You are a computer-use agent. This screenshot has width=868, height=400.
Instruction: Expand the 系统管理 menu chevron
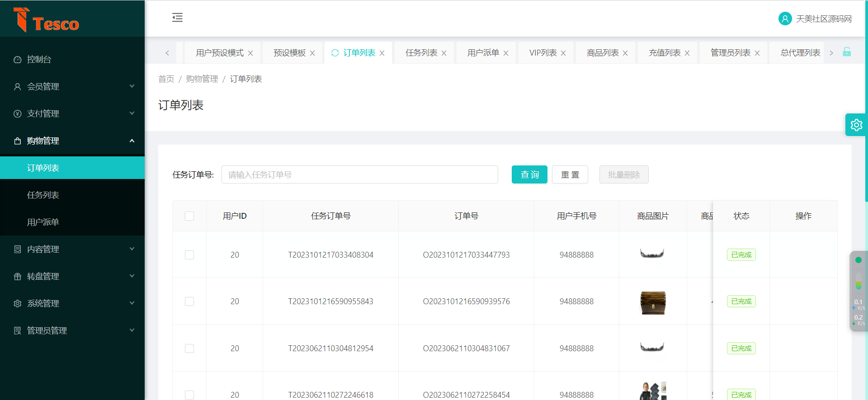(132, 303)
